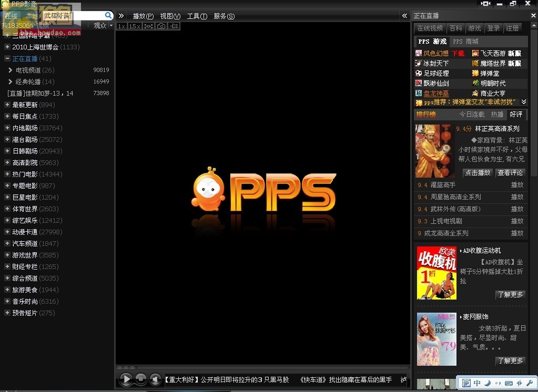The height and width of the screenshot is (392, 538).
Task: Click the IME wrench settings icon
Action: (530, 383)
